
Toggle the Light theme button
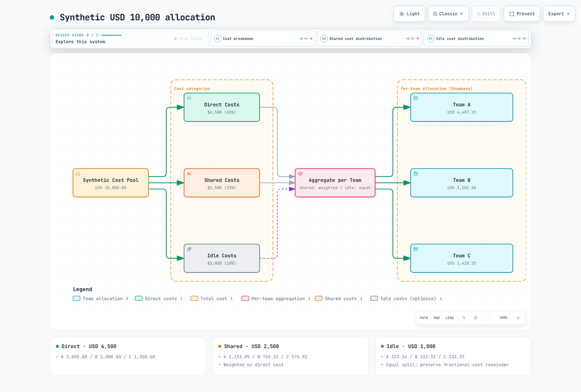coord(410,14)
